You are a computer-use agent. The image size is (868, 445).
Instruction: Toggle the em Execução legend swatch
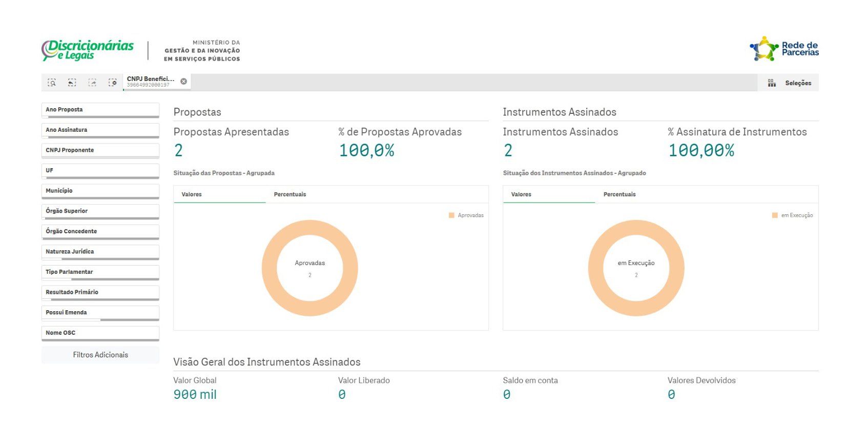(x=775, y=215)
